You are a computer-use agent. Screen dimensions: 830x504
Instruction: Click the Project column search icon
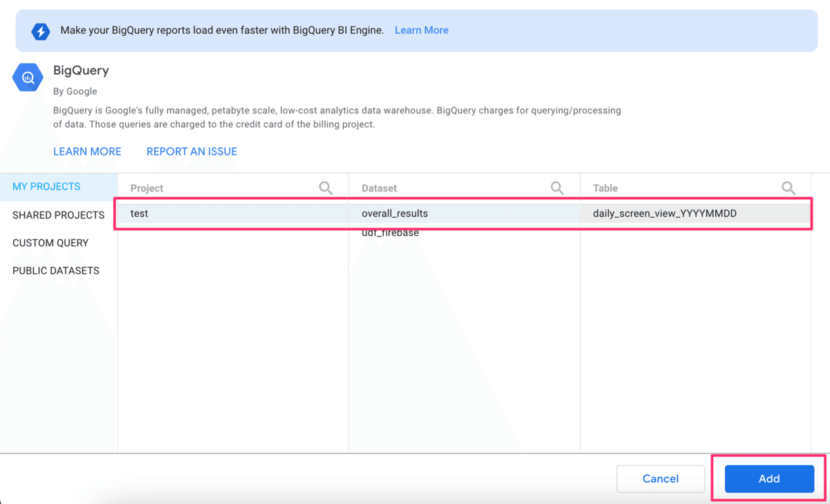(326, 188)
